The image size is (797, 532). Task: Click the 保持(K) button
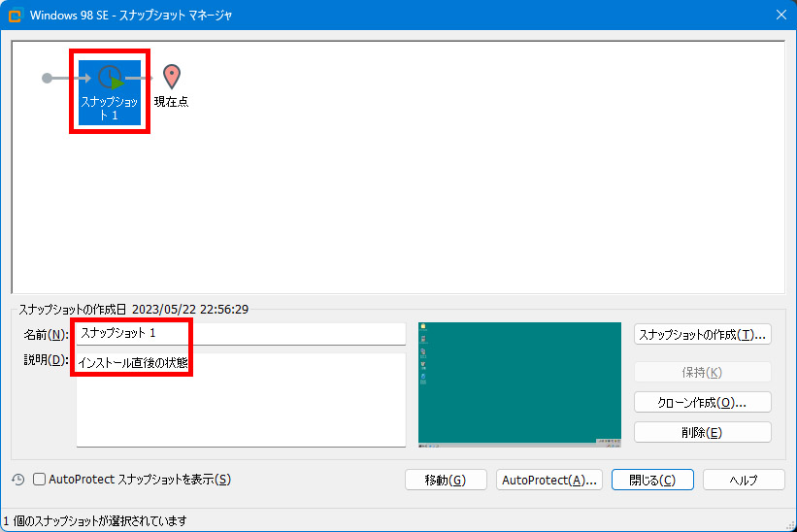pos(702,372)
